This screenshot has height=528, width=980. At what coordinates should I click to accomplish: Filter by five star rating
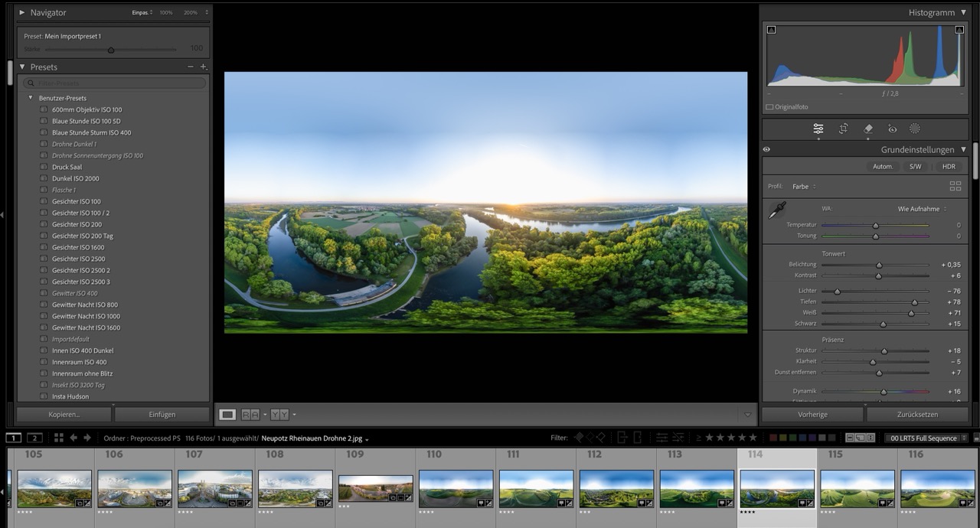coord(753,438)
